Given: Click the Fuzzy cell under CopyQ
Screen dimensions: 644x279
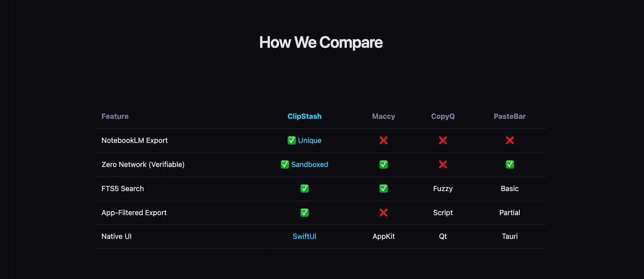Looking at the screenshot, I should 443,189.
